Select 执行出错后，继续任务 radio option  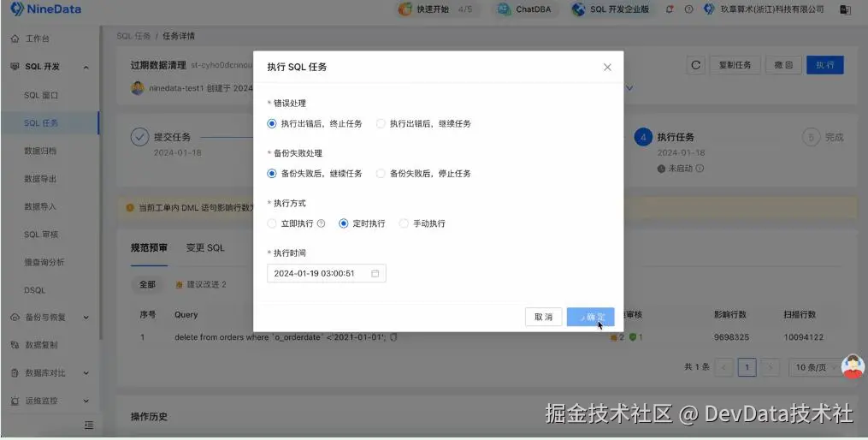(423, 123)
